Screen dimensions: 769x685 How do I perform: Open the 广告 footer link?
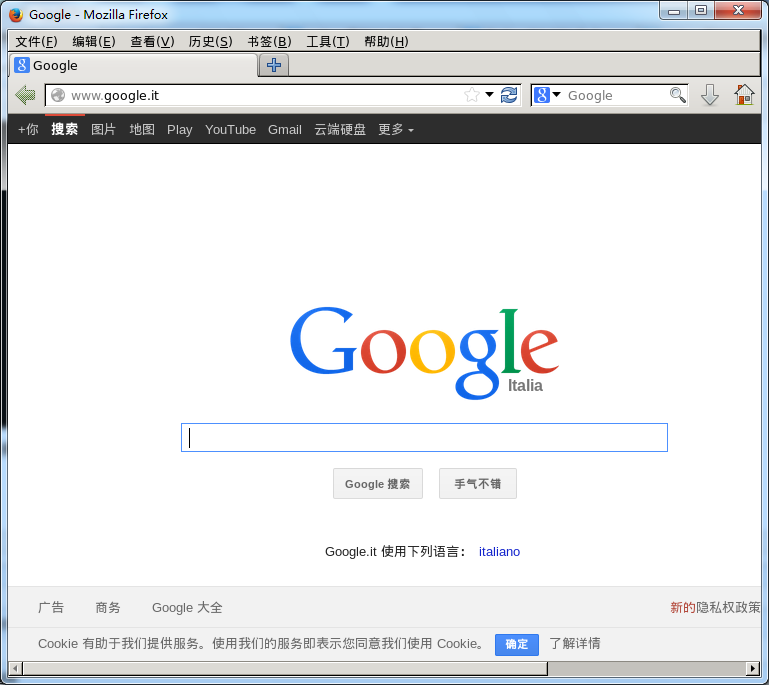point(51,608)
